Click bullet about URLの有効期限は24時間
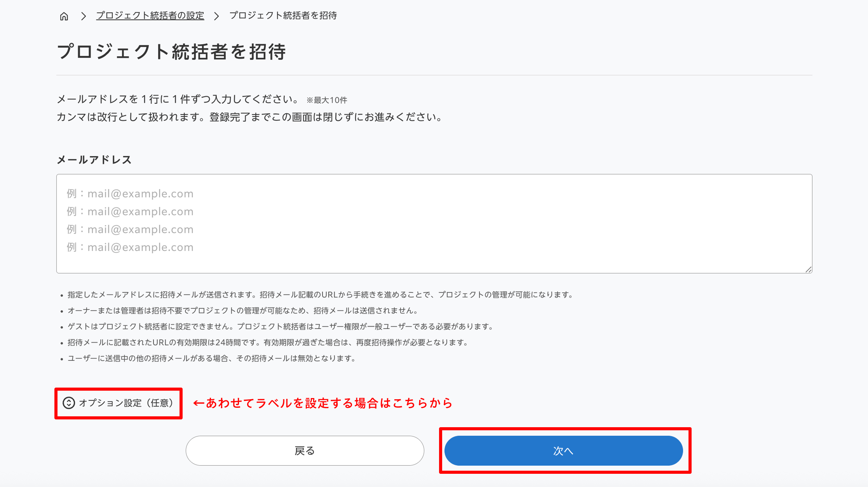 point(268,343)
